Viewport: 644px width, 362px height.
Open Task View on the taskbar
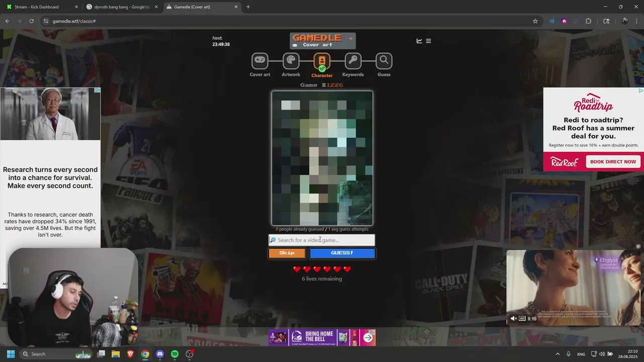[101, 354]
